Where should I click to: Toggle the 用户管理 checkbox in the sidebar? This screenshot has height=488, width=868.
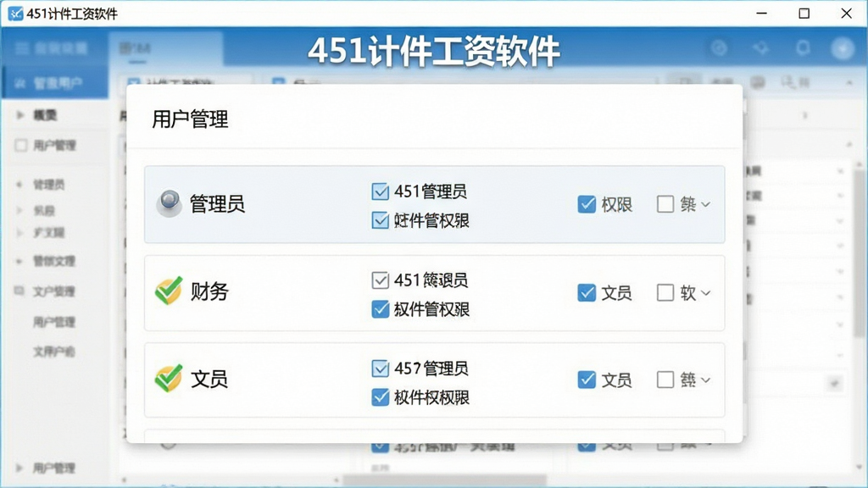(x=21, y=146)
